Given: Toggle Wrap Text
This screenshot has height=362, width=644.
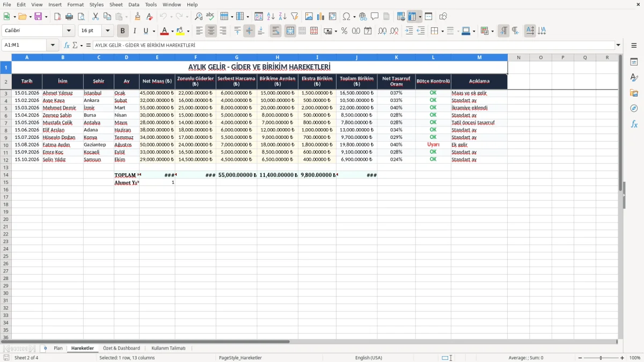Looking at the screenshot, I should tap(276, 31).
